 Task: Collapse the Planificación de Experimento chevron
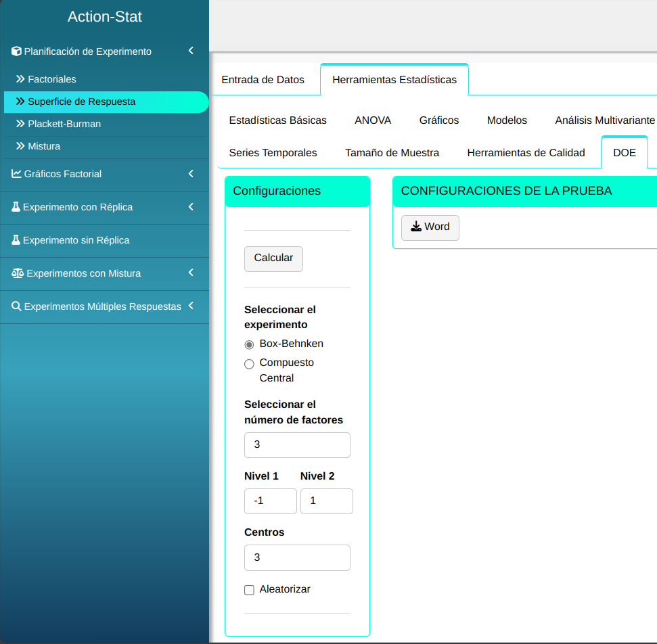191,51
